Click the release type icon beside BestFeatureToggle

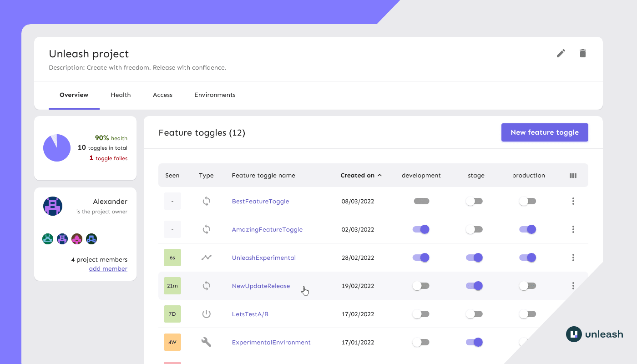[x=206, y=201]
